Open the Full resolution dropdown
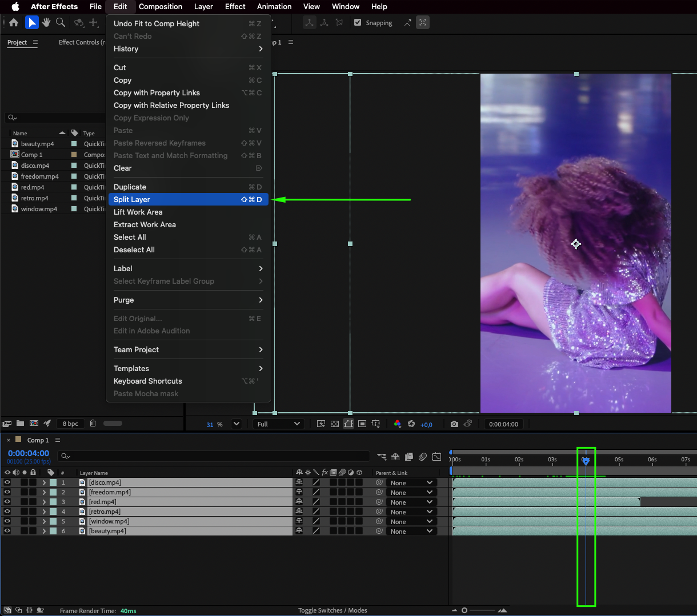Screen dimensions: 697x616 [x=278, y=424]
